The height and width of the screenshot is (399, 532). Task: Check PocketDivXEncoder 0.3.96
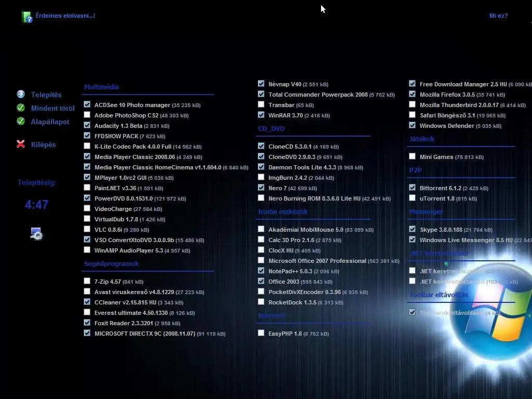click(261, 291)
